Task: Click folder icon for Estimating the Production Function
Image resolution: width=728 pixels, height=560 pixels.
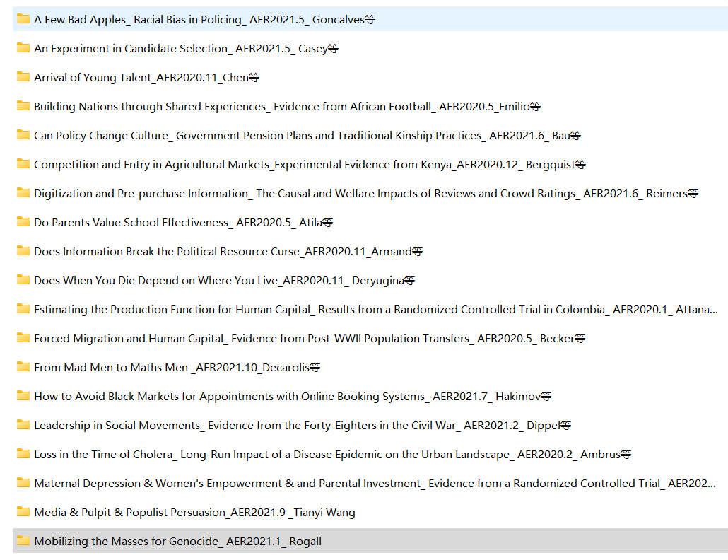Action: (x=23, y=309)
